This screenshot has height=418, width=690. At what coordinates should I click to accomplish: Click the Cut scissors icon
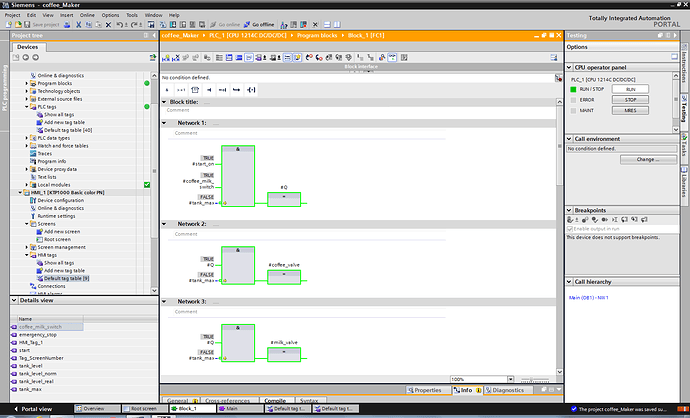click(x=78, y=25)
